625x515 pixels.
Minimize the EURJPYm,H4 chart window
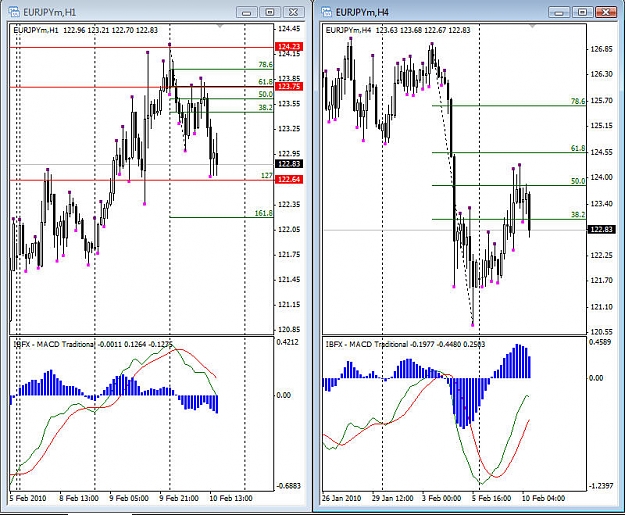pyautogui.click(x=559, y=12)
